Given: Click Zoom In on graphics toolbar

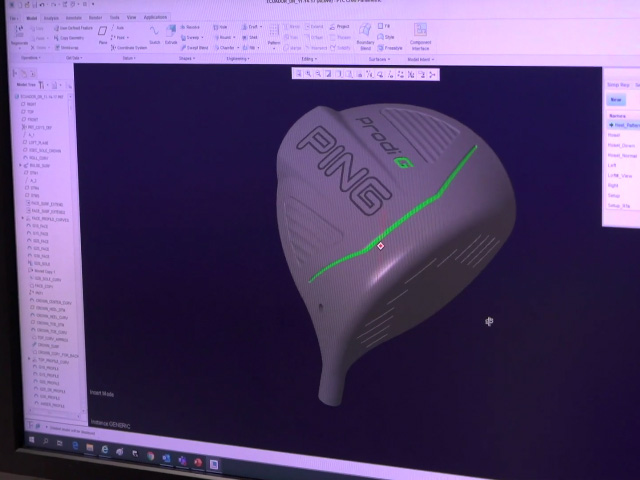Looking at the screenshot, I should [309, 74].
